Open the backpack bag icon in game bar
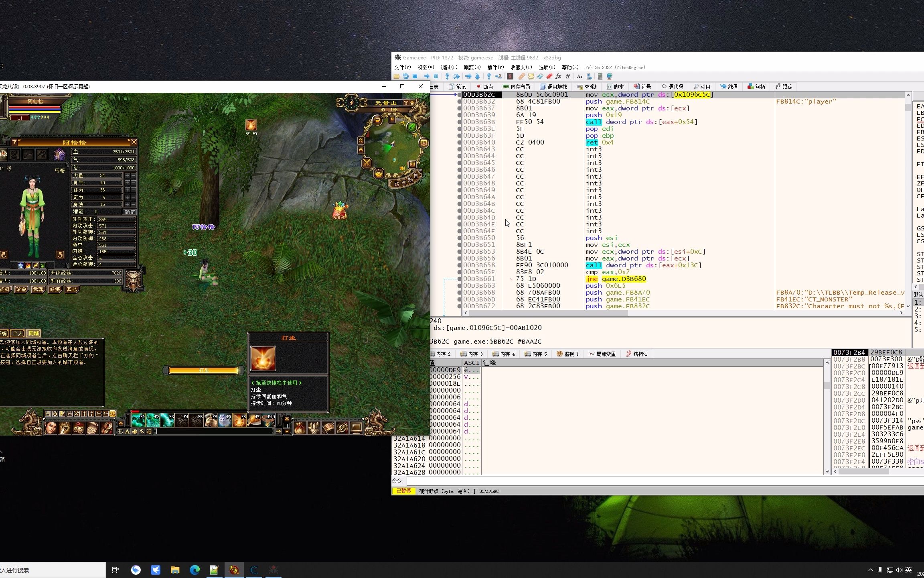This screenshot has width=924, height=578. 300,428
